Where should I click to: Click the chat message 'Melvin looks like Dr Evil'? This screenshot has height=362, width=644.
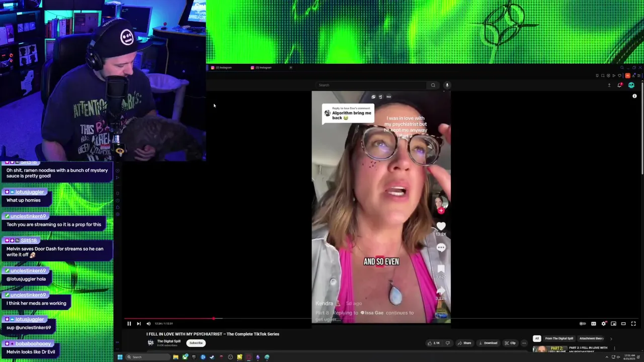tap(31, 352)
